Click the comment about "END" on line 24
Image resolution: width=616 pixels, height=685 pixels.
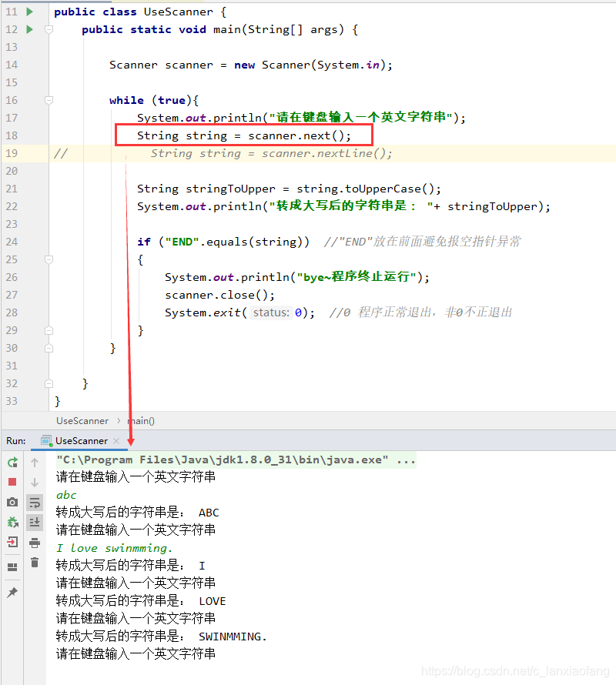422,242
